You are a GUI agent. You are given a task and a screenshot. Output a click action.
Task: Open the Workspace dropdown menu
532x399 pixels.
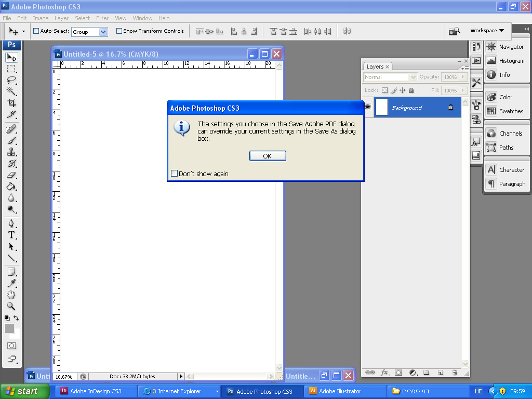click(487, 31)
